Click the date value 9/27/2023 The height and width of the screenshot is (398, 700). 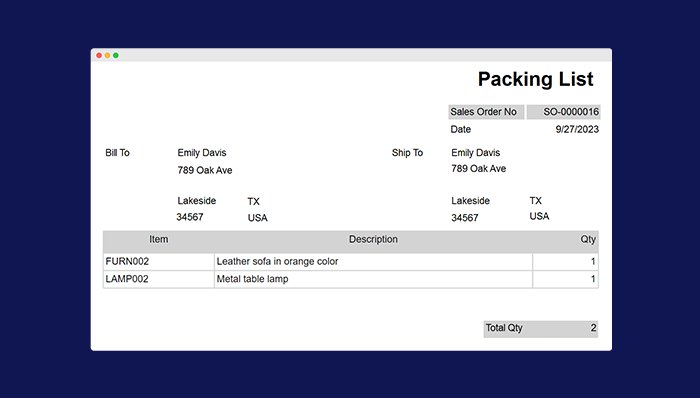click(x=577, y=129)
